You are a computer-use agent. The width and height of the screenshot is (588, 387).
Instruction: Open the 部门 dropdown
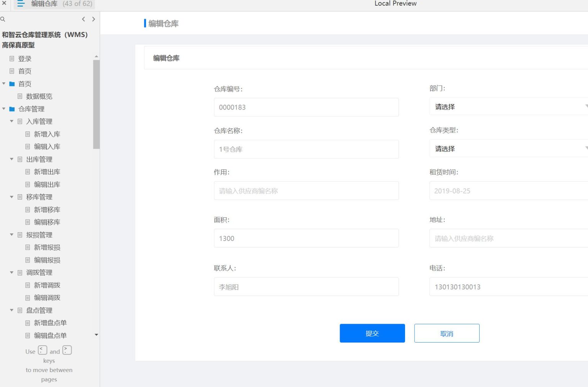point(508,107)
